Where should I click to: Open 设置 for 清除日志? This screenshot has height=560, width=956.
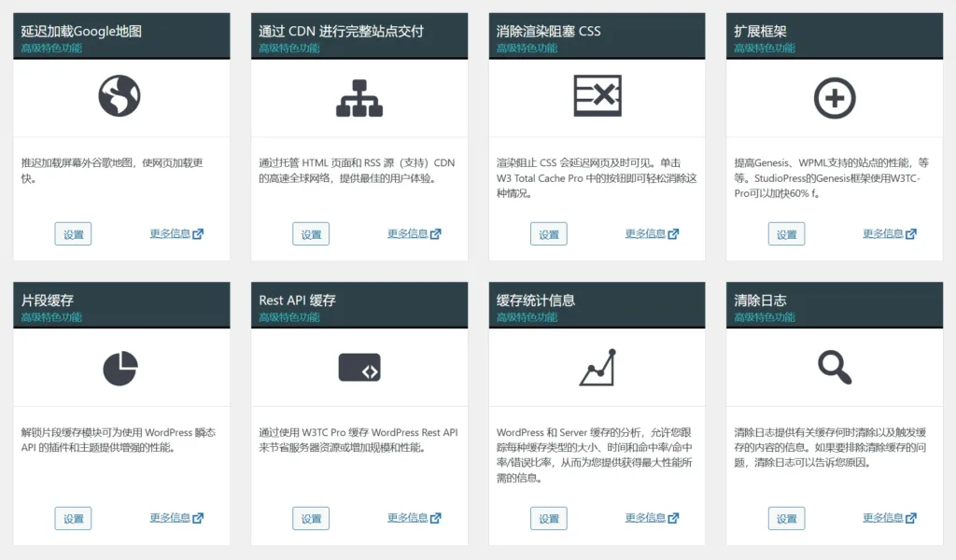[x=786, y=518]
